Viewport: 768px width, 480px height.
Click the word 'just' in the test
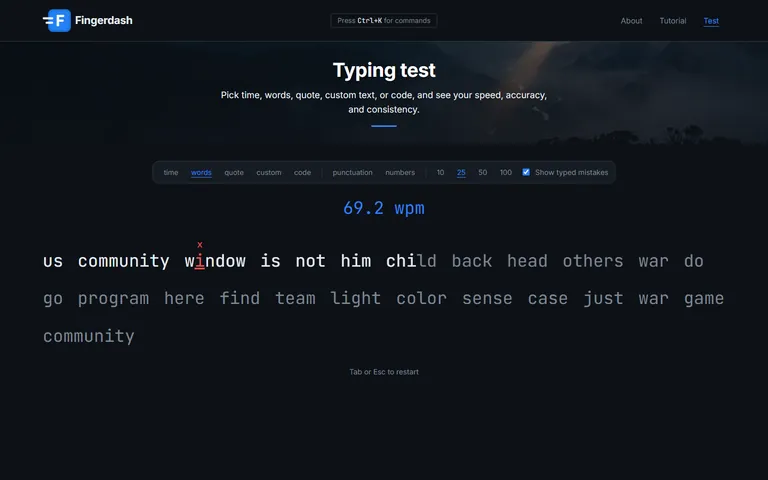pos(603,299)
